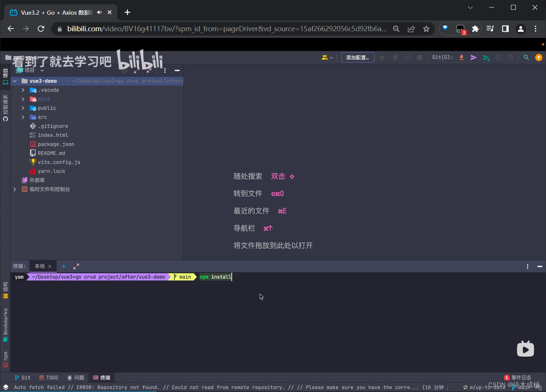Viewport: 546px width, 392px height.
Task: Close the 本地 terminal tab
Action: pyautogui.click(x=50, y=266)
